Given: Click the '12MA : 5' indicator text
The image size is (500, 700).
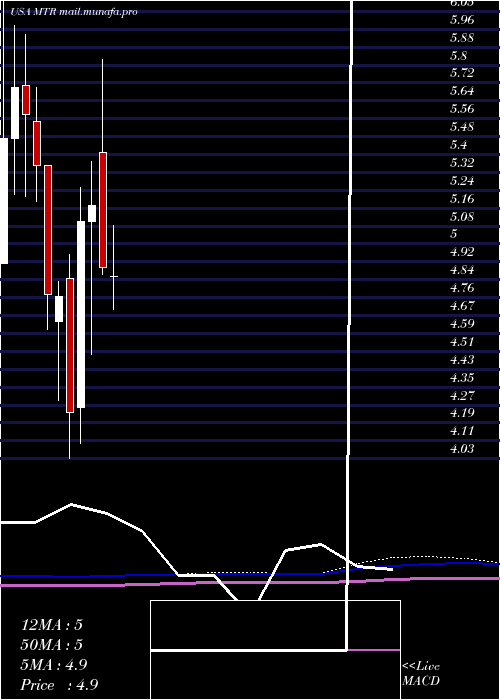Looking at the screenshot, I should (x=52, y=625).
